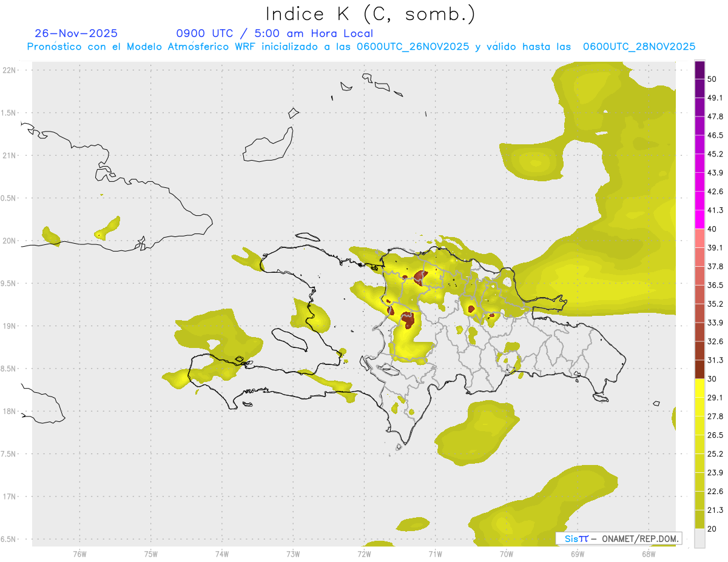Click the color scale value "42.6"
This screenshot has height=562, width=728.
[715, 192]
